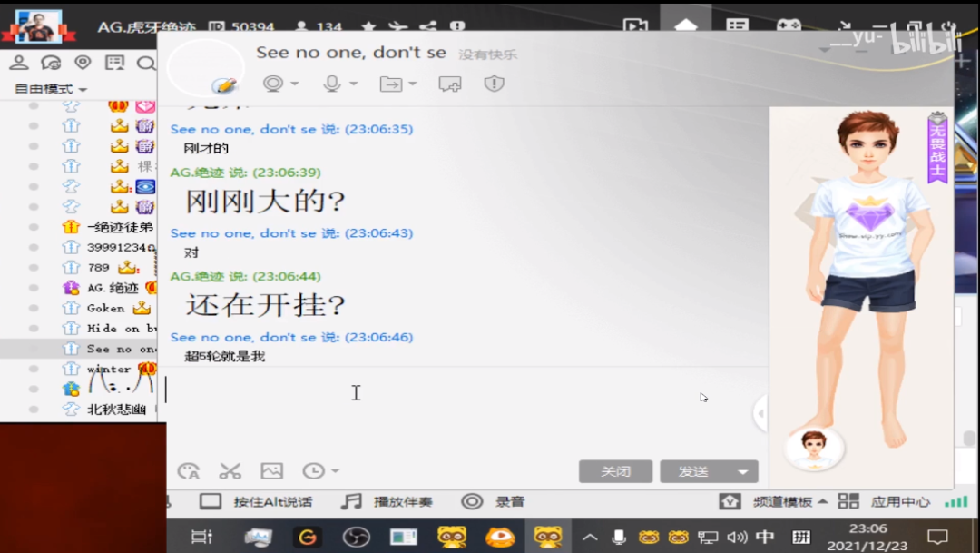
Task: Start a voice call via microphone icon
Action: click(332, 84)
